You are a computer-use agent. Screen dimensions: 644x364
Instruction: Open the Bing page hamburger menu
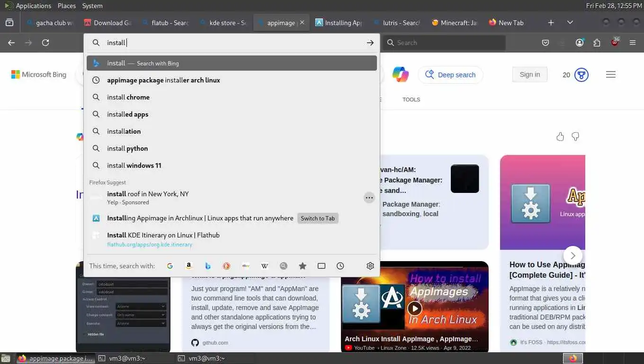point(611,74)
